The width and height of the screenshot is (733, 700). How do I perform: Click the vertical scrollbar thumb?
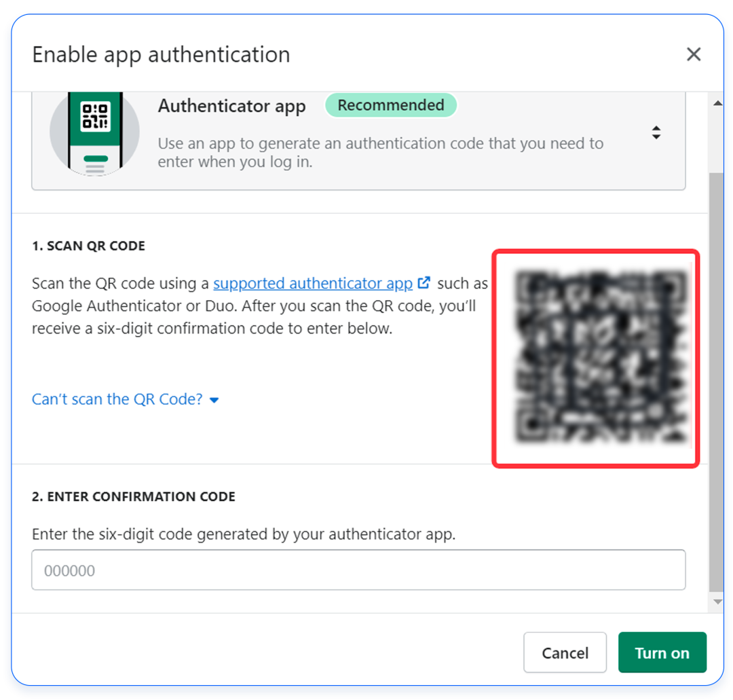716,380
